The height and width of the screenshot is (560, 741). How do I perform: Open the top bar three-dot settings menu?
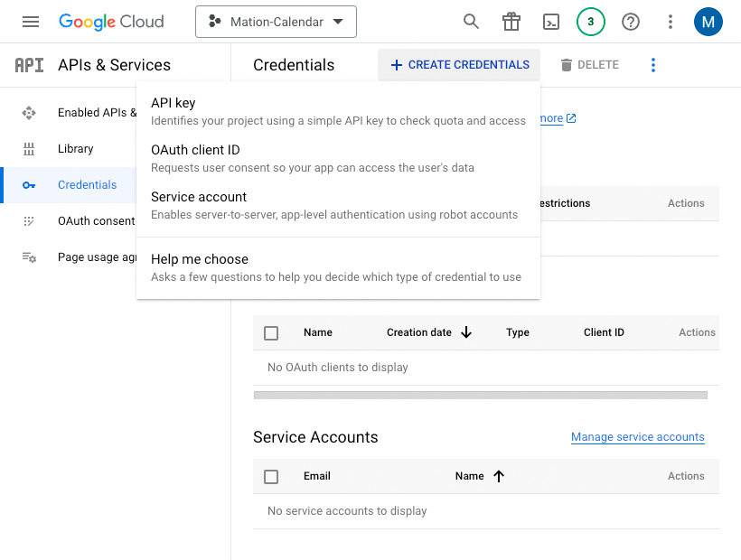point(671,22)
